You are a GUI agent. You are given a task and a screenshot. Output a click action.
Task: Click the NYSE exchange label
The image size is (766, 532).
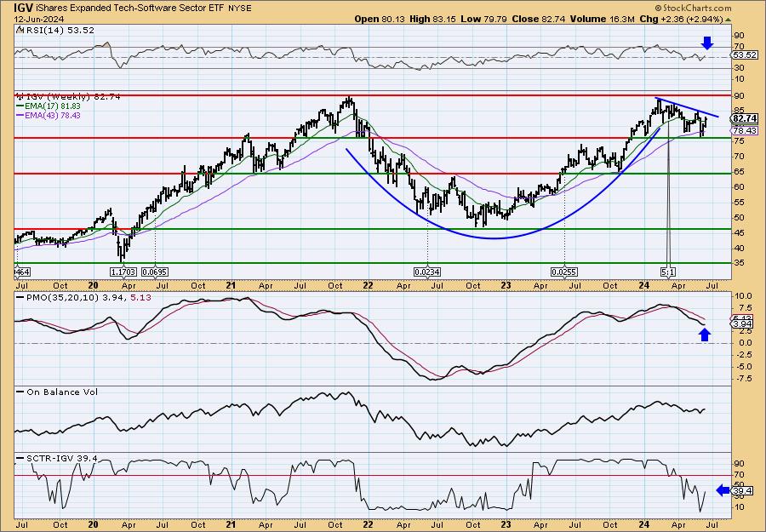click(x=240, y=9)
